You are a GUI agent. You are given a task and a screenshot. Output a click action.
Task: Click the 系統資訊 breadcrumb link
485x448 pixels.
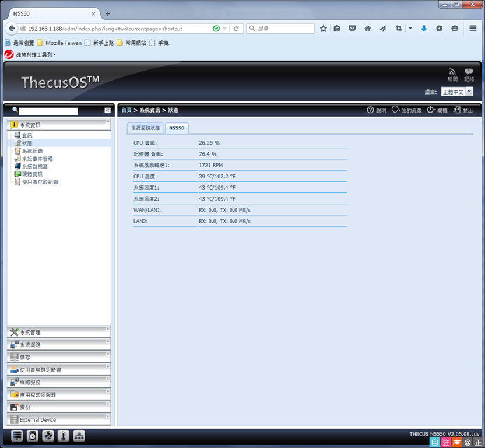tap(150, 110)
